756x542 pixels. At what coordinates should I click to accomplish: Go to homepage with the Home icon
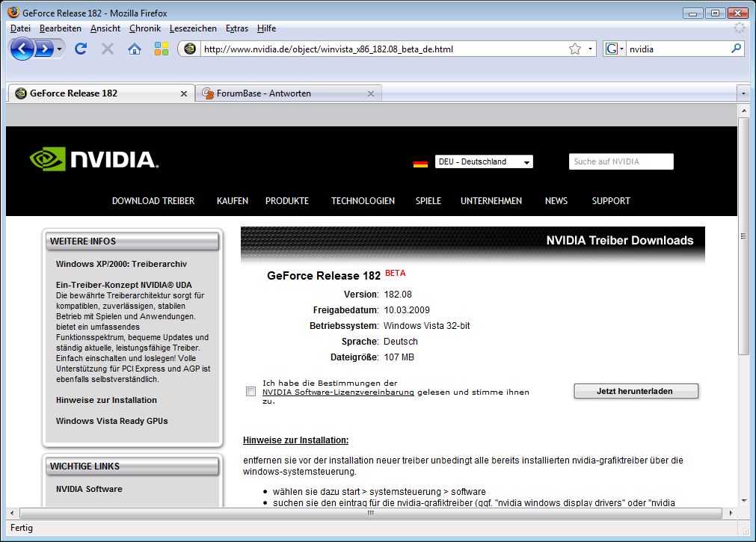click(x=135, y=49)
